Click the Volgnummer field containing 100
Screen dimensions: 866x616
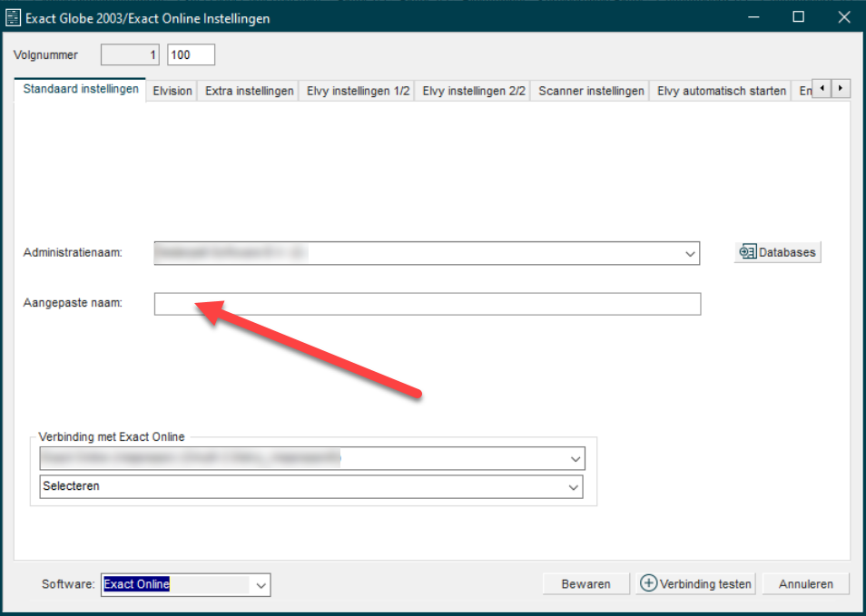191,55
